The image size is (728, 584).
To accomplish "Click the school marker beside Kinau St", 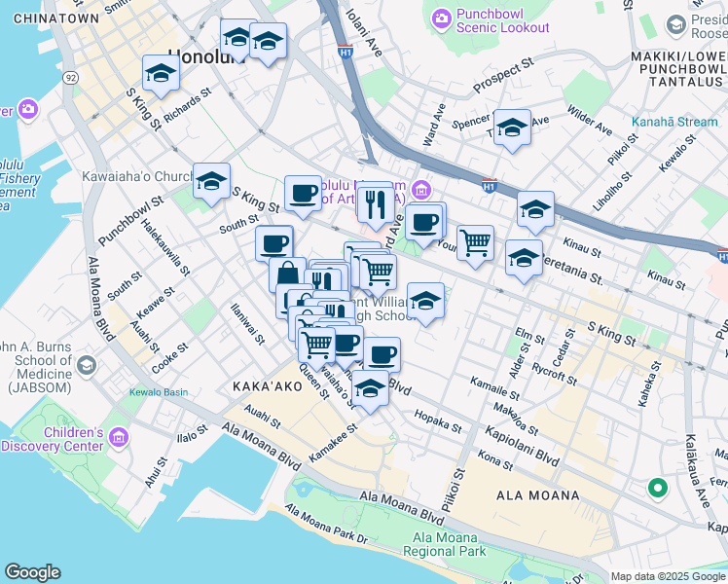I will [535, 210].
